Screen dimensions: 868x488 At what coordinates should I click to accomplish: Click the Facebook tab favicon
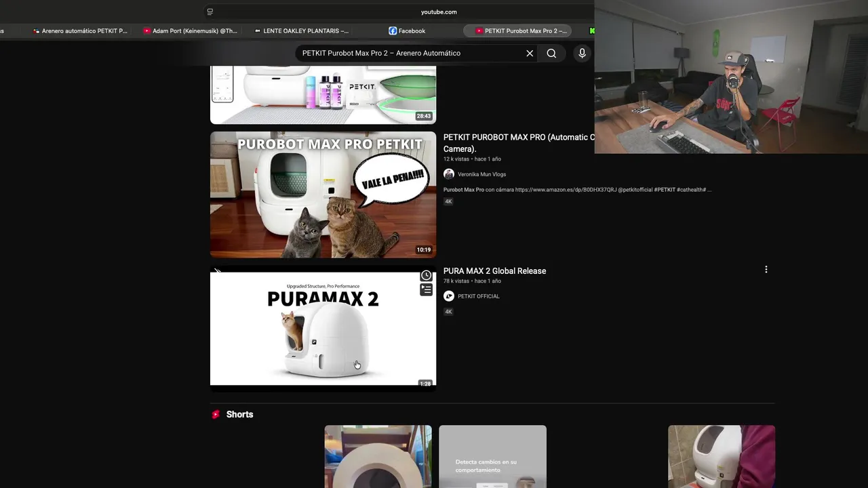pyautogui.click(x=393, y=30)
